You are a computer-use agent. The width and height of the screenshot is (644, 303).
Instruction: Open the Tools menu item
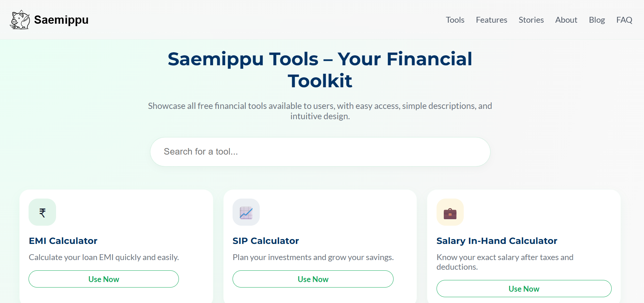tap(455, 20)
